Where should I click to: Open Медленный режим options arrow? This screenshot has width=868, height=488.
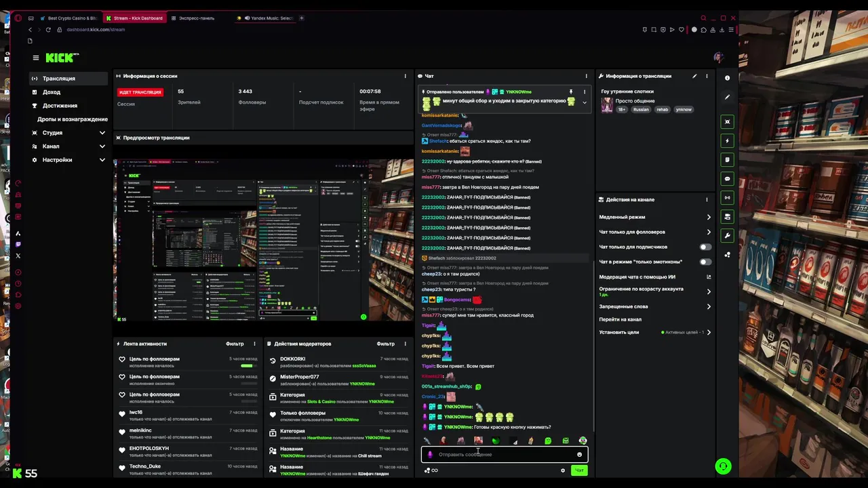709,218
